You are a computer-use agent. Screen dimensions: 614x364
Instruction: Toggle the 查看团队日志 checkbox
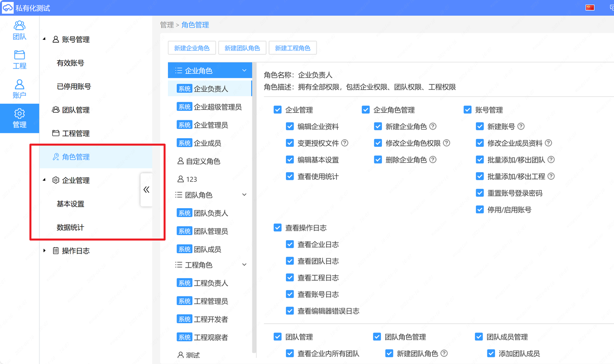click(290, 261)
